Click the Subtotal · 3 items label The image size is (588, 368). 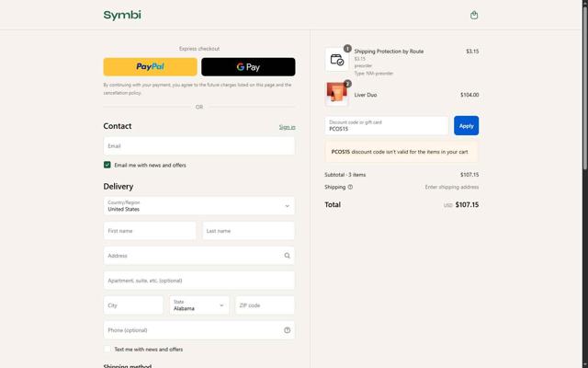345,175
